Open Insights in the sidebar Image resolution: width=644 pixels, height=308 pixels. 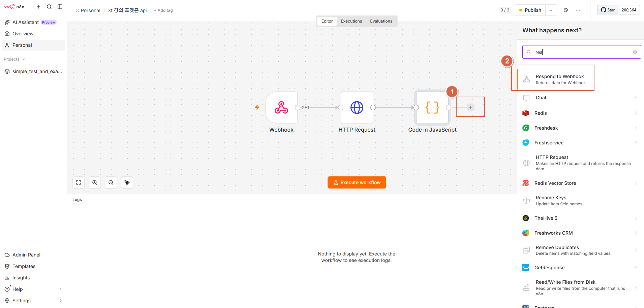point(33,278)
